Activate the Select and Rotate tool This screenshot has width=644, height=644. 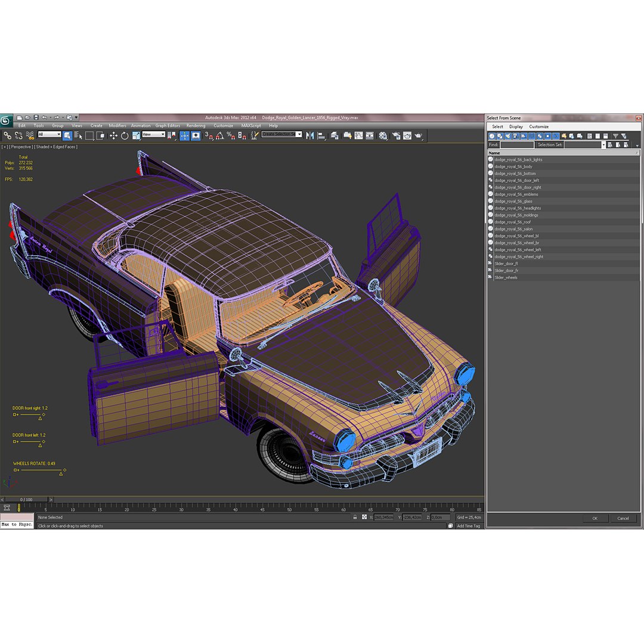pos(125,135)
